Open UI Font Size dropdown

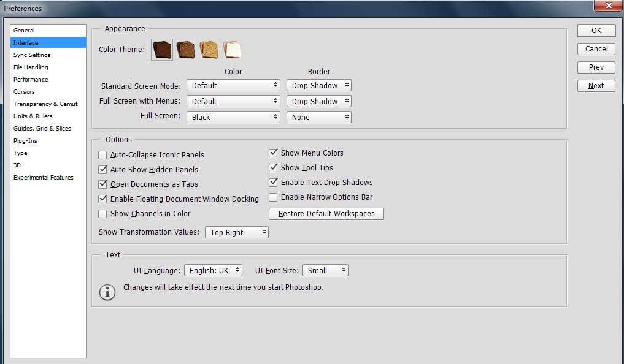point(325,271)
